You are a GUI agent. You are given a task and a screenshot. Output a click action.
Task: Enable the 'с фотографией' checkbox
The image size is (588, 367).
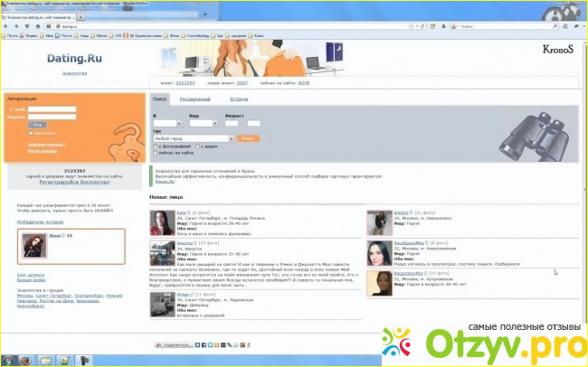click(155, 146)
